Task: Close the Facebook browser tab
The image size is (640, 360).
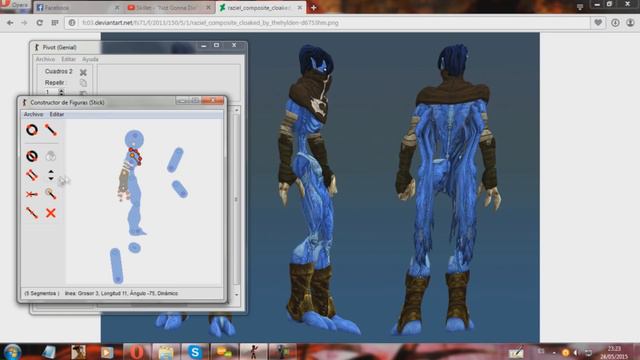Action: pos(117,7)
